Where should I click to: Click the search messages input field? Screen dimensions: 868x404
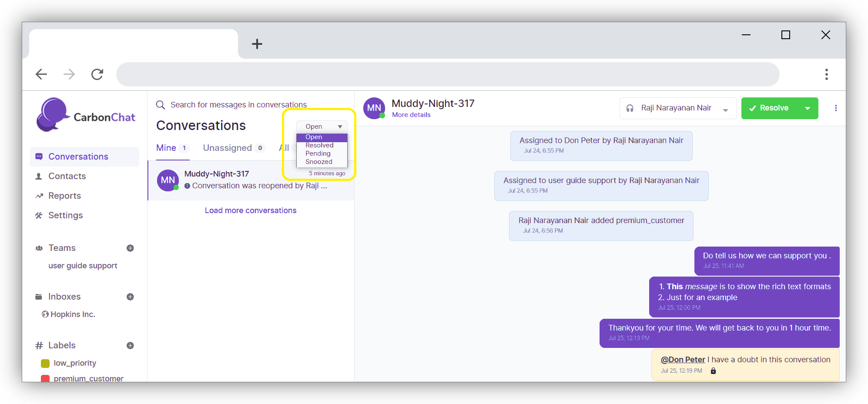(x=238, y=105)
